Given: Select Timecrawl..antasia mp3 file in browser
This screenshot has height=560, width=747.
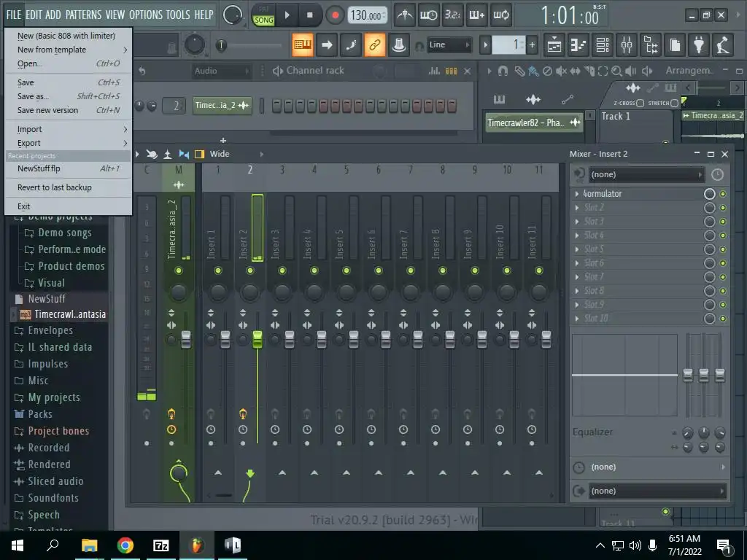Looking at the screenshot, I should [x=63, y=315].
